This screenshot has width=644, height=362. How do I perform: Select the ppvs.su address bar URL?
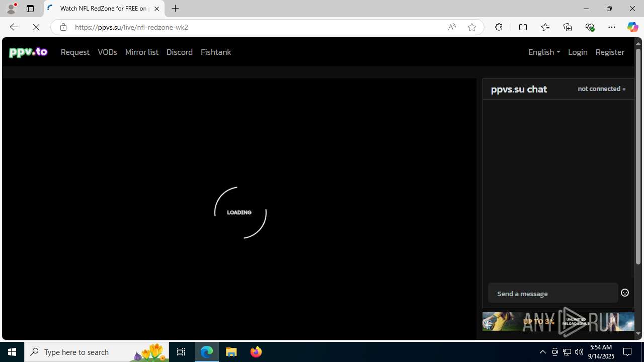click(x=131, y=27)
